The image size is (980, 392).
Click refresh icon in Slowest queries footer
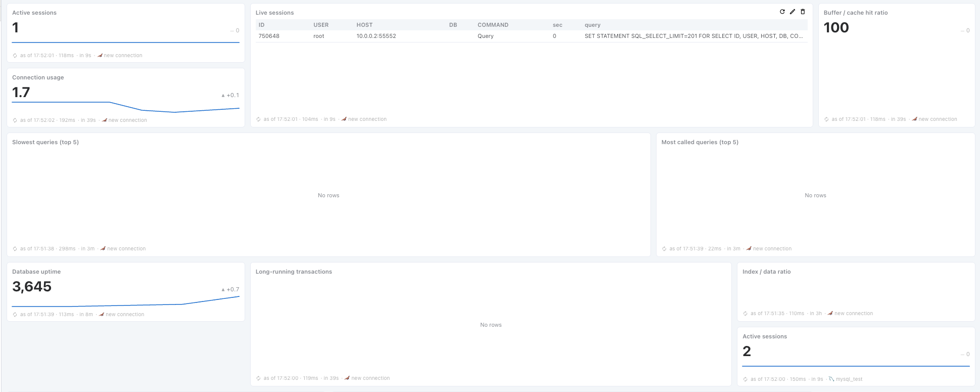pyautogui.click(x=15, y=249)
